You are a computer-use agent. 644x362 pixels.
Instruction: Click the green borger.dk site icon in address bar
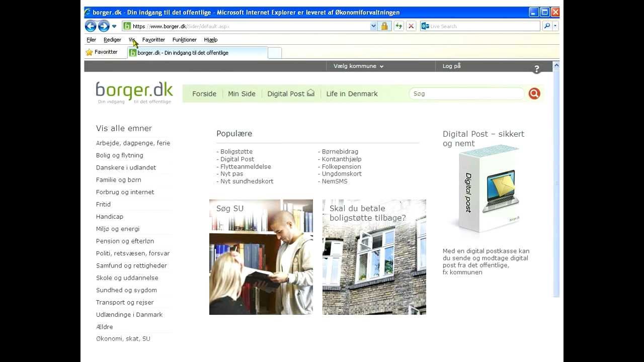pos(127,26)
